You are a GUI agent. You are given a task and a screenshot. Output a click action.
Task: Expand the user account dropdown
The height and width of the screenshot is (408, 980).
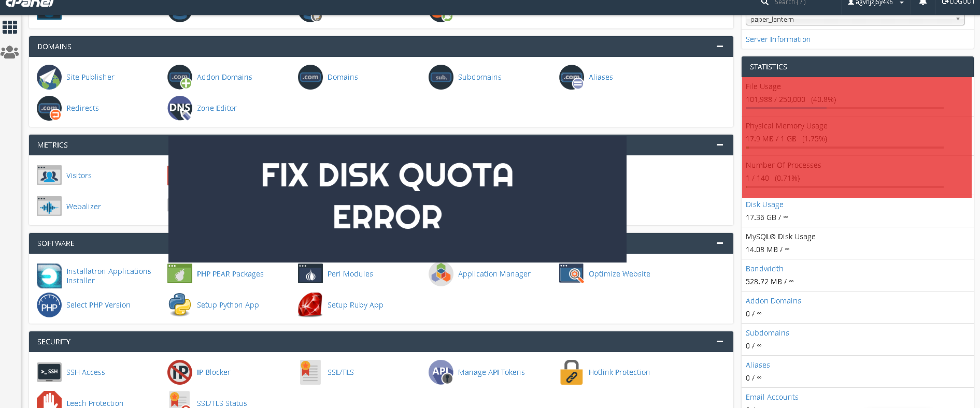(876, 3)
